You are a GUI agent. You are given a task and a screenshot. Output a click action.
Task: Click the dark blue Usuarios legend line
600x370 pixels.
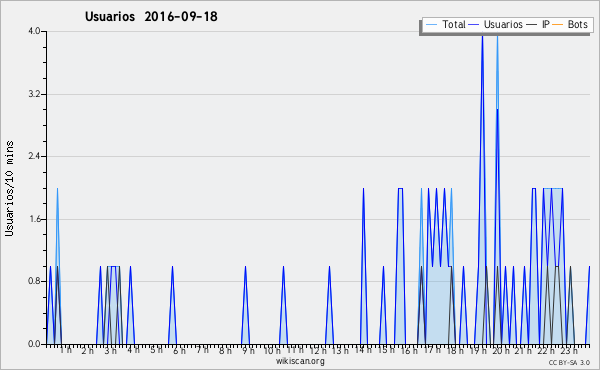[x=474, y=25]
